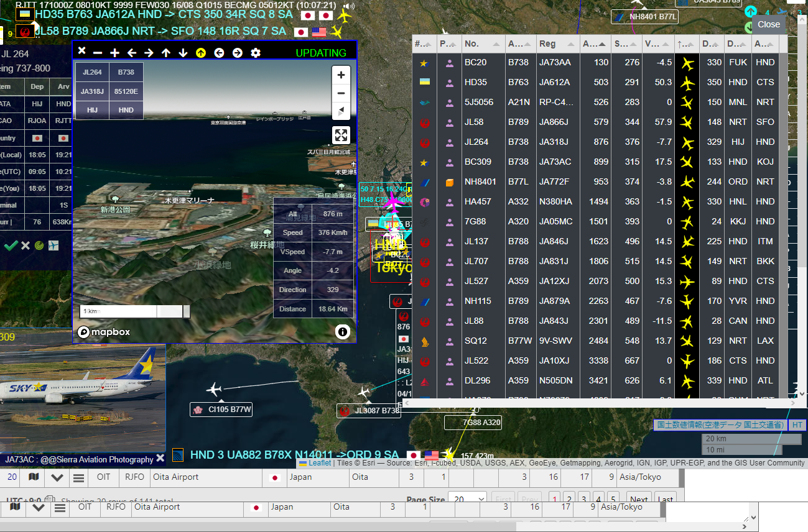Click the CI105 aircraft icon on the map
Screen dimensions: 808x532
click(214, 390)
